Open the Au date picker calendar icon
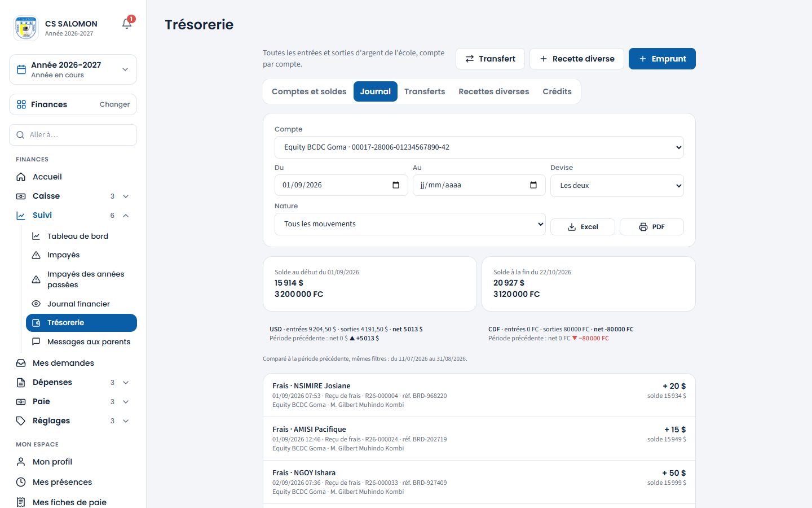Screen dimensions: 812x508 point(533,185)
